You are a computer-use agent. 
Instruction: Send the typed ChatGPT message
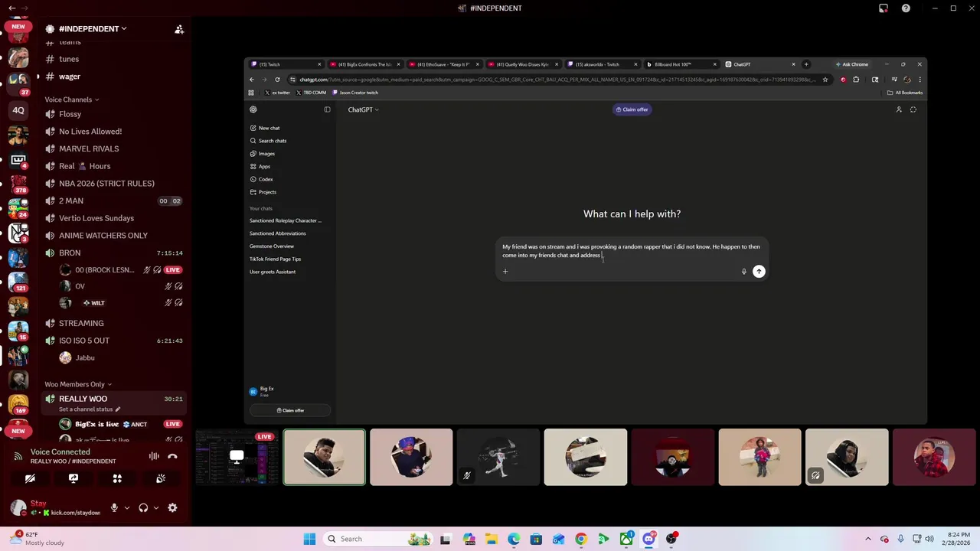click(x=759, y=272)
